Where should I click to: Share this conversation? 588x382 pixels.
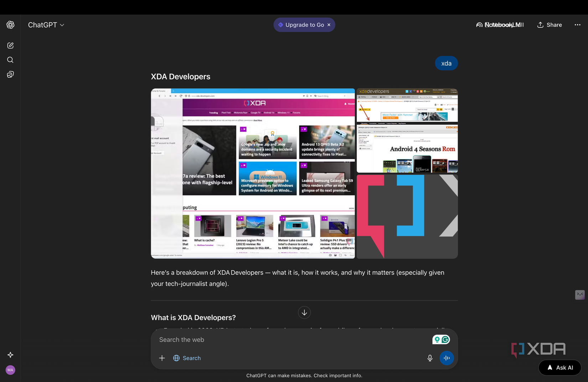click(549, 25)
